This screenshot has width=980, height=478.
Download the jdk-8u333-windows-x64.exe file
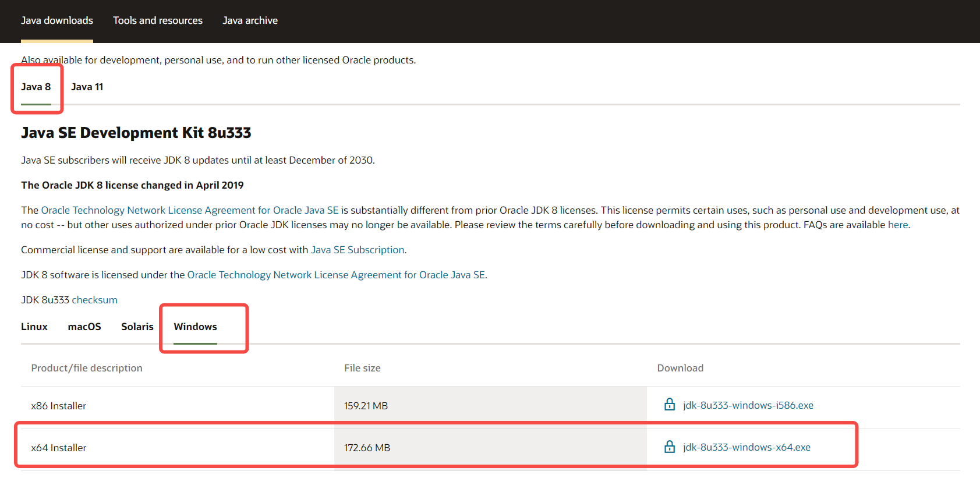click(747, 447)
